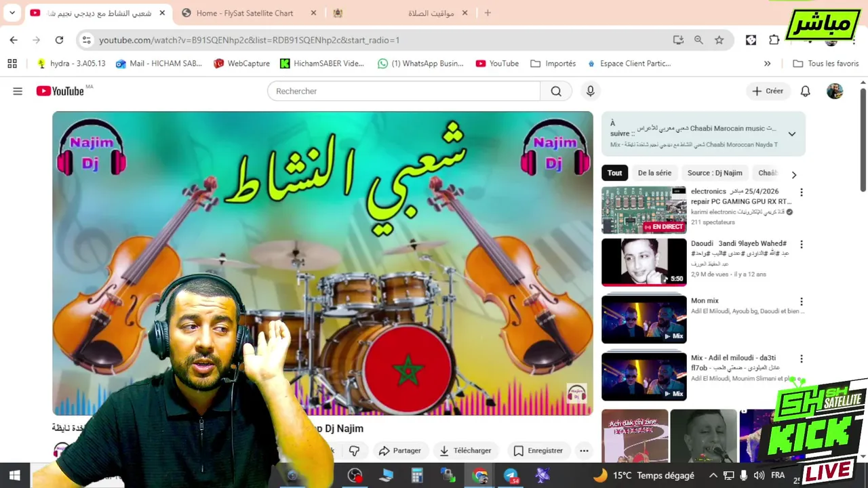Select the De la série filter chip

(x=654, y=173)
